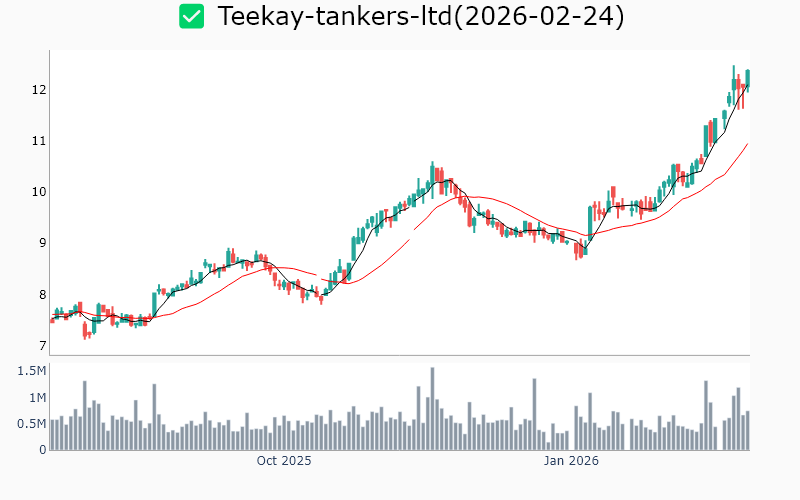Click the 9 price axis label
800x500 pixels.
[x=41, y=243]
